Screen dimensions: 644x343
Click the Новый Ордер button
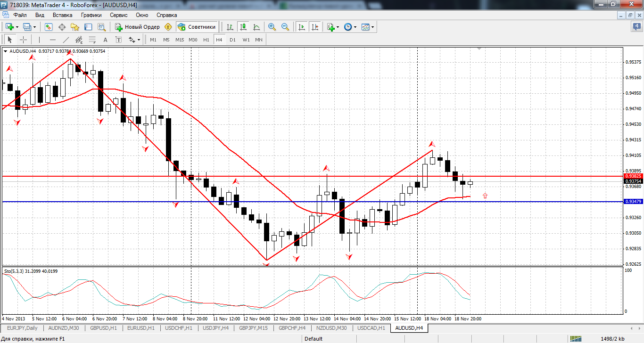coord(138,27)
